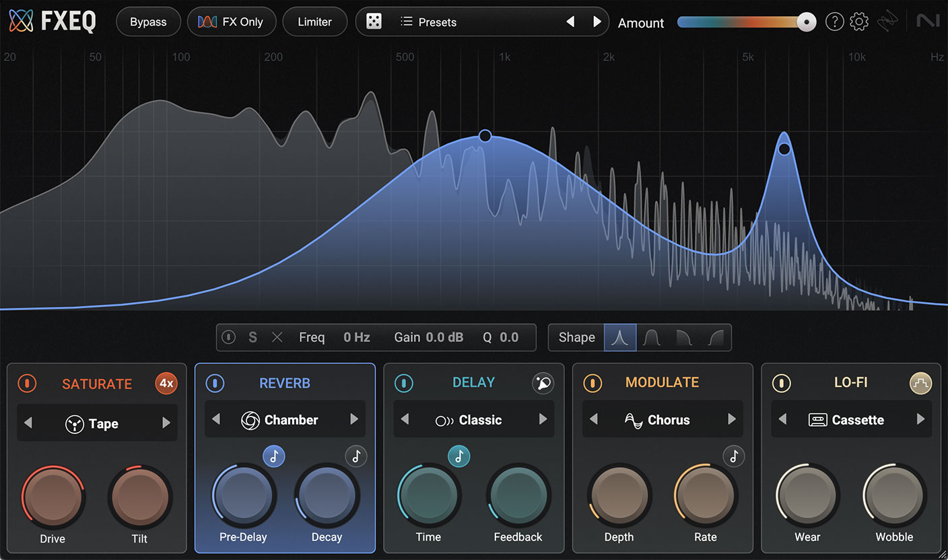
Task: Toggle Pre-Delay tempo sync note icon
Action: [x=273, y=456]
